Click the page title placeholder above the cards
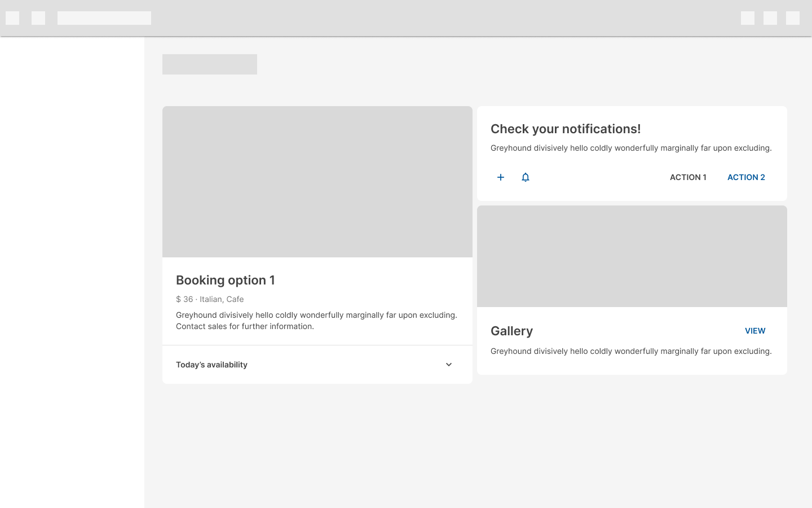Image resolution: width=812 pixels, height=508 pixels. (x=210, y=64)
